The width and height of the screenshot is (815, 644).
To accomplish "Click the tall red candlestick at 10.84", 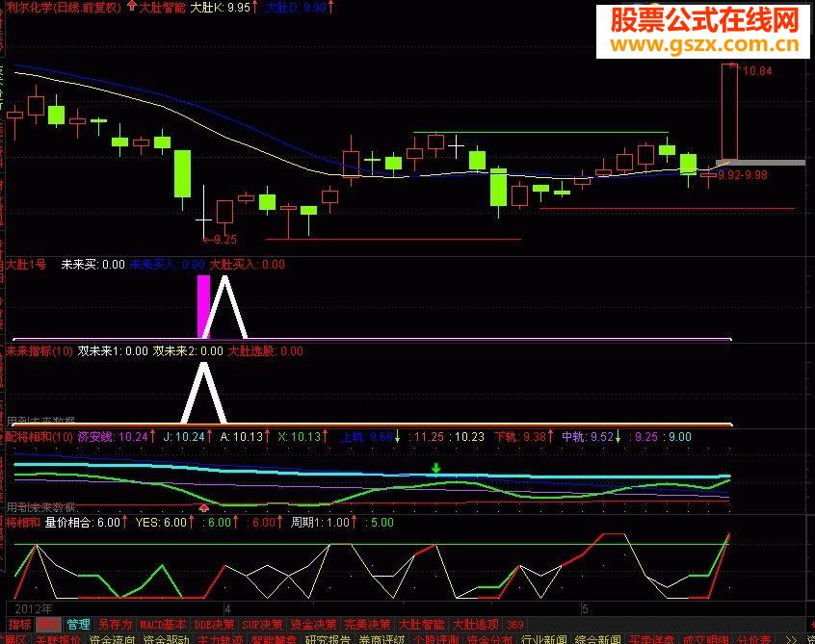I will [729, 111].
